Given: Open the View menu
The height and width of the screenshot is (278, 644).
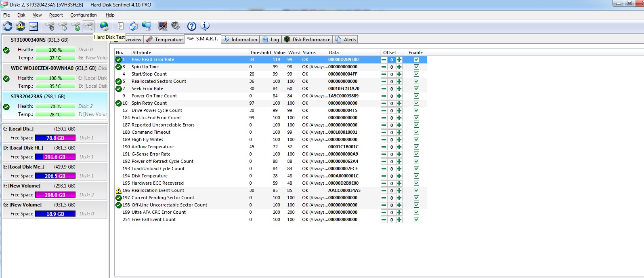Looking at the screenshot, I should pos(37,15).
